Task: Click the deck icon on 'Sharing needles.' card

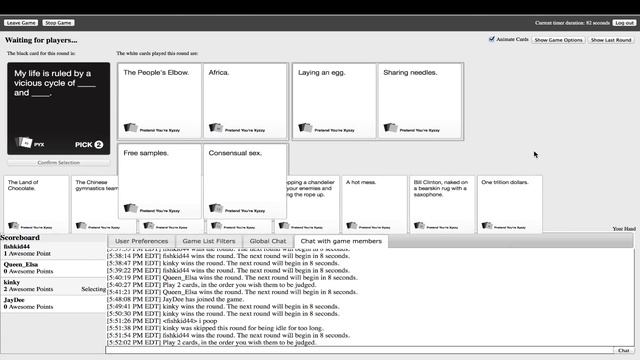Action: (x=391, y=128)
